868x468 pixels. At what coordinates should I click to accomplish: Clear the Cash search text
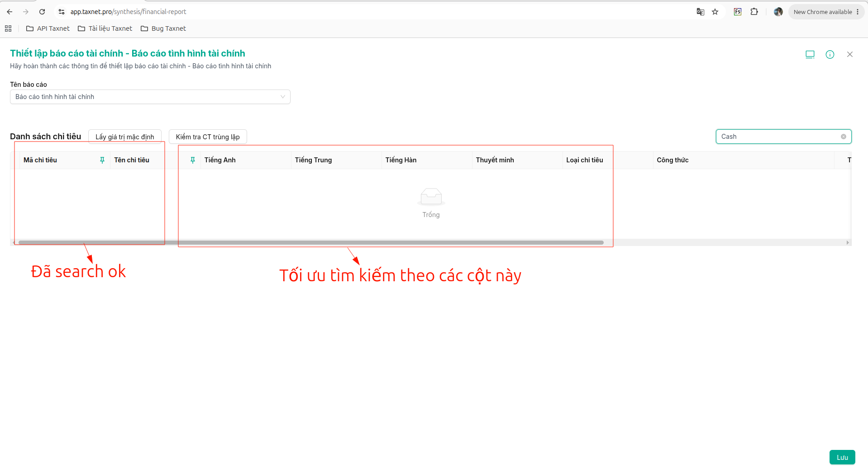click(x=844, y=137)
